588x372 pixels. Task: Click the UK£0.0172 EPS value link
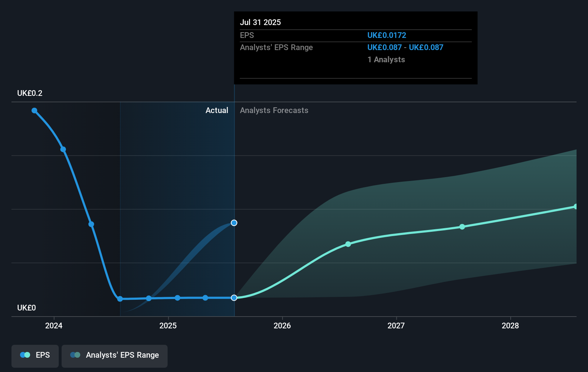[x=386, y=35]
